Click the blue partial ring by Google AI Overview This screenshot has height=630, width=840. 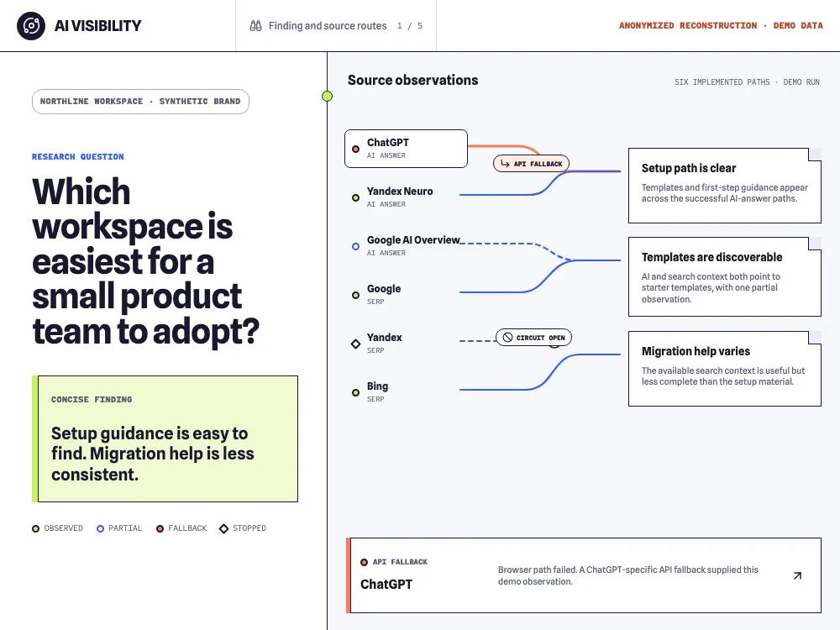(x=355, y=246)
